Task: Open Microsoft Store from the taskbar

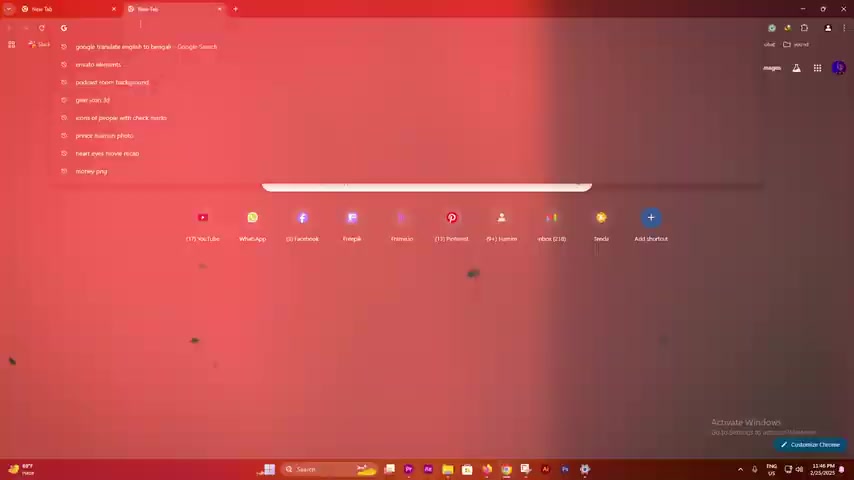Action: (x=467, y=469)
